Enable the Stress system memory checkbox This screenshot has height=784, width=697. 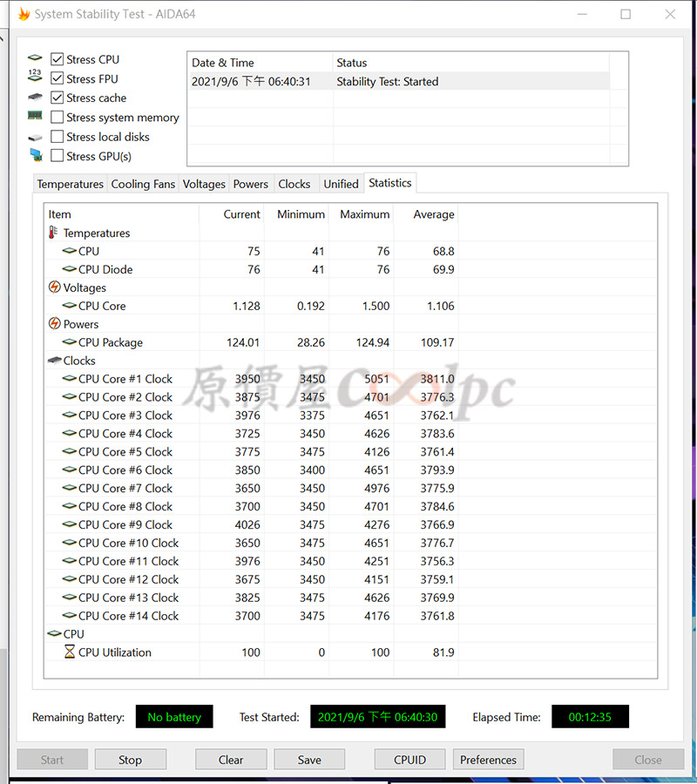click(58, 117)
